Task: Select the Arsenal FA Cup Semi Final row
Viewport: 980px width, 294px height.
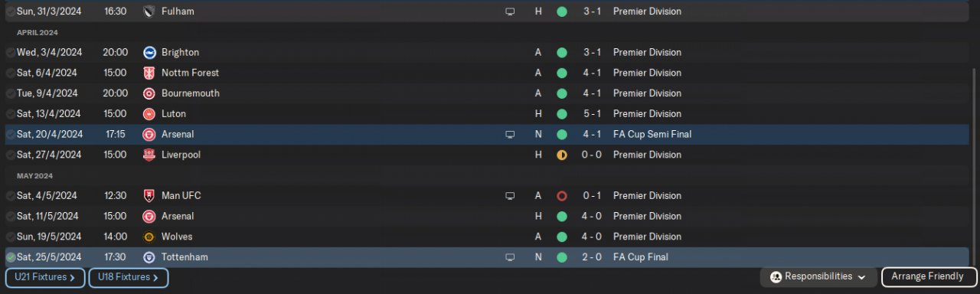Action: click(490, 135)
